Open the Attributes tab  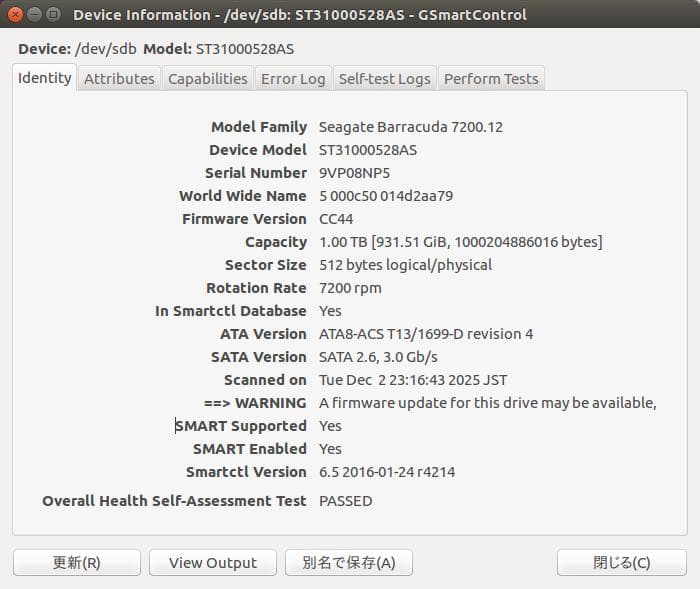[x=119, y=79]
